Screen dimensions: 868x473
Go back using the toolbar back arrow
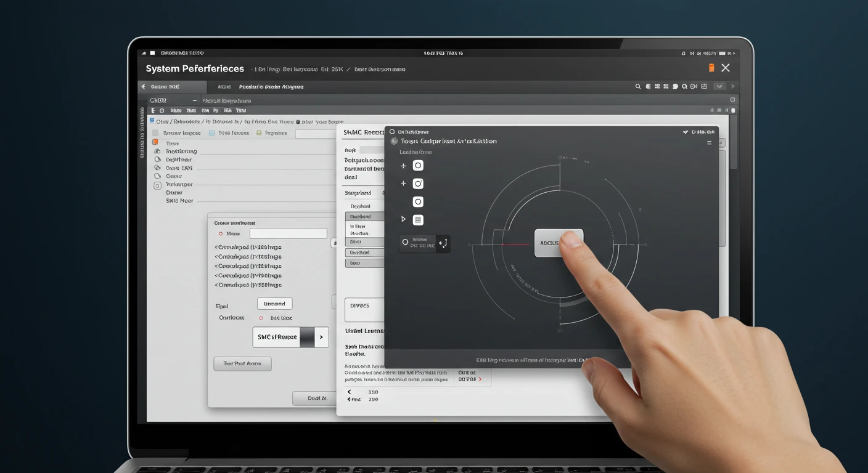(144, 87)
